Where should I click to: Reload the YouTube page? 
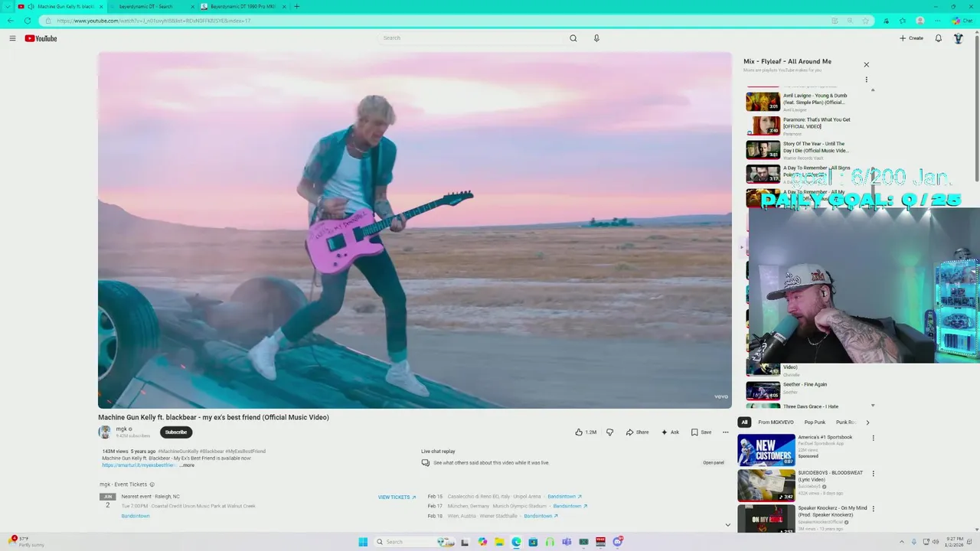pyautogui.click(x=28, y=21)
